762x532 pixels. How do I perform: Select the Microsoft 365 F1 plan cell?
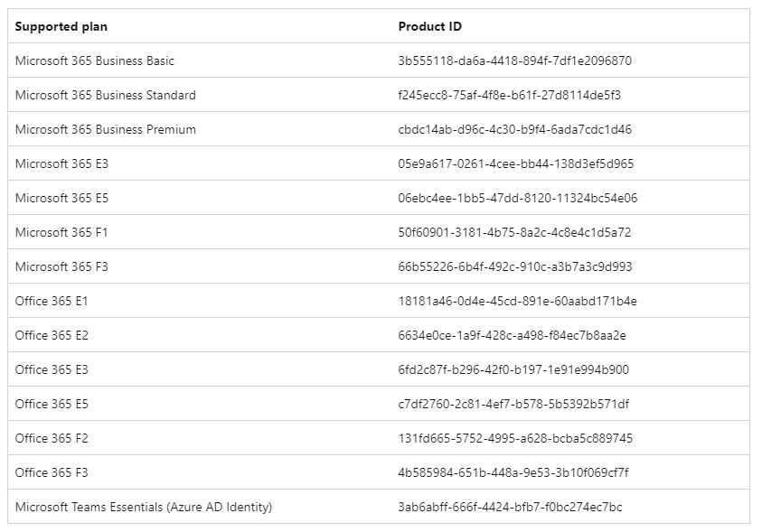[61, 232]
